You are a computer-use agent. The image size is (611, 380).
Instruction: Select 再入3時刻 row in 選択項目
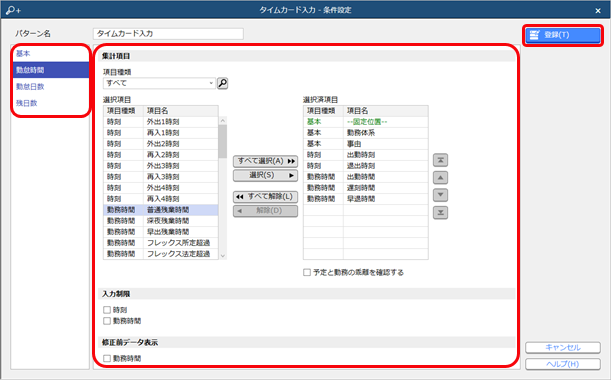[x=161, y=177]
